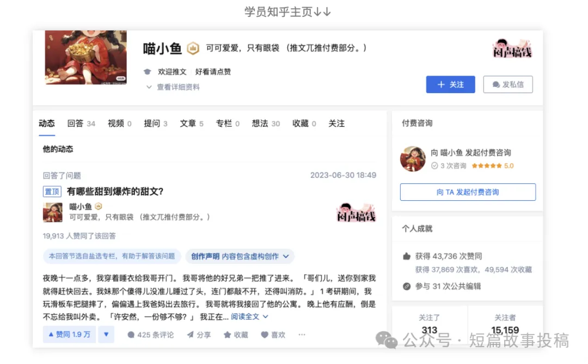This screenshot has height=364, width=588.
Task: Open the ··· more options icon
Action: tap(302, 335)
